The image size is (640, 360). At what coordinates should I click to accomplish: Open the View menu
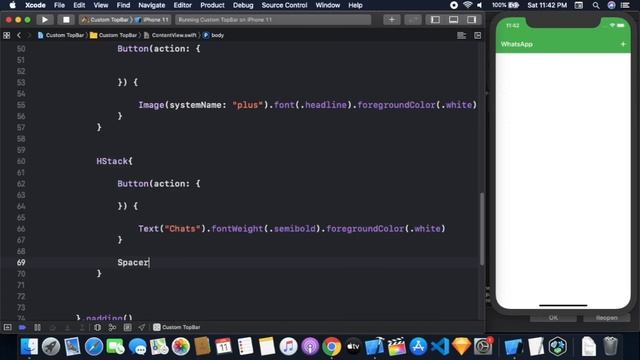(100, 5)
